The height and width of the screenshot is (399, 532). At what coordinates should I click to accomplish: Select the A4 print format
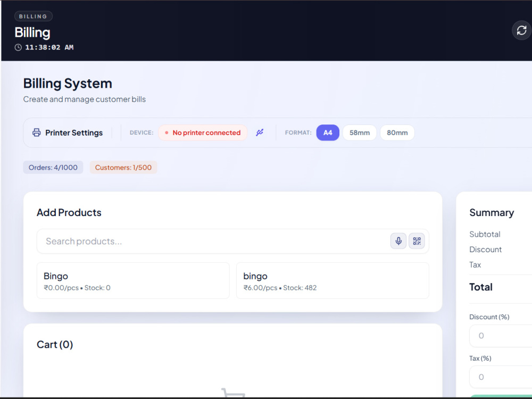click(x=327, y=132)
